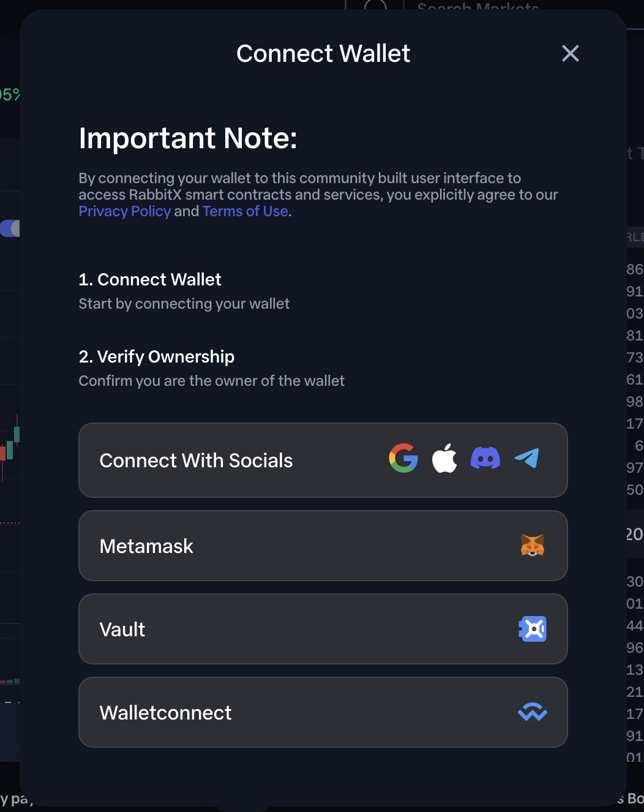Click the Apple logo icon
This screenshot has height=812, width=644.
[x=444, y=459]
